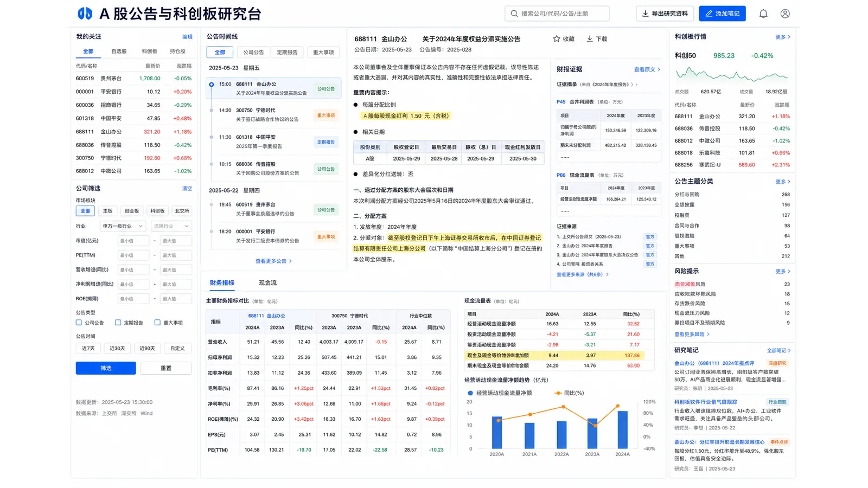Open the notifications bell

point(763,14)
